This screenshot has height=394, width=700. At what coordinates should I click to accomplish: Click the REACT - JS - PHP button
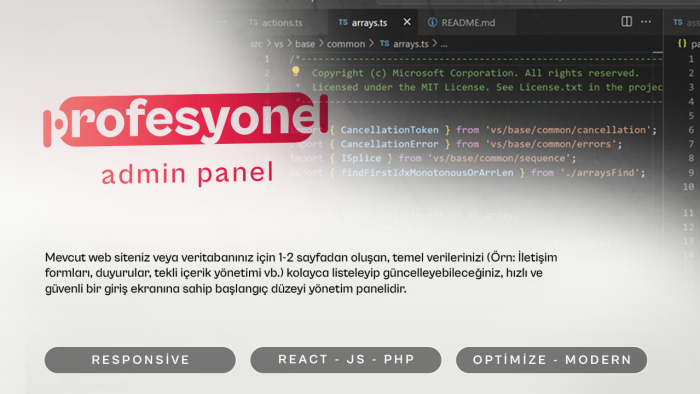click(x=346, y=360)
